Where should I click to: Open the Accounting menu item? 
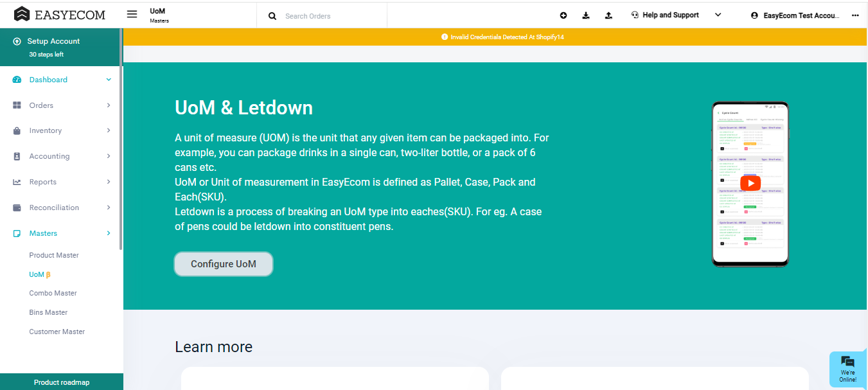pos(49,156)
